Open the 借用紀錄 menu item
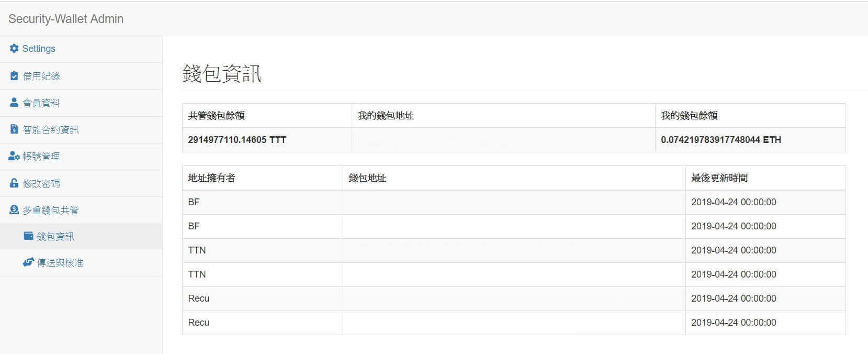 click(41, 76)
